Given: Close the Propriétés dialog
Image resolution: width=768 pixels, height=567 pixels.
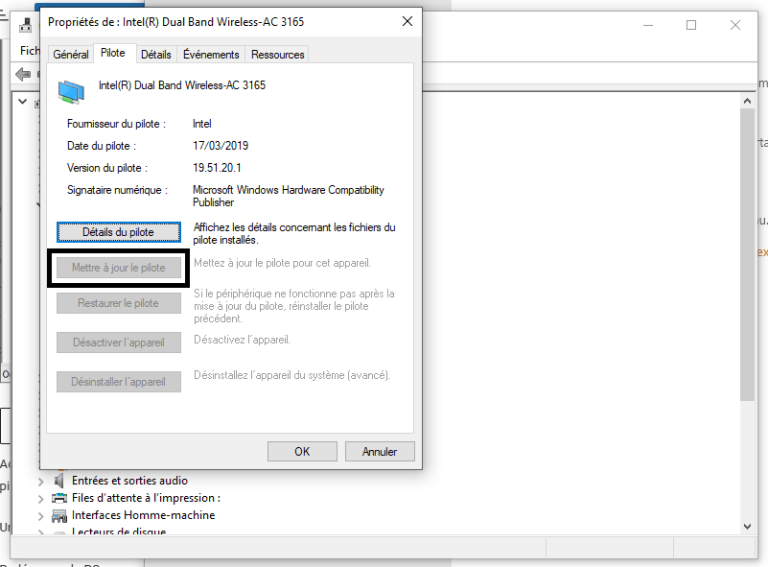Looking at the screenshot, I should click(407, 22).
